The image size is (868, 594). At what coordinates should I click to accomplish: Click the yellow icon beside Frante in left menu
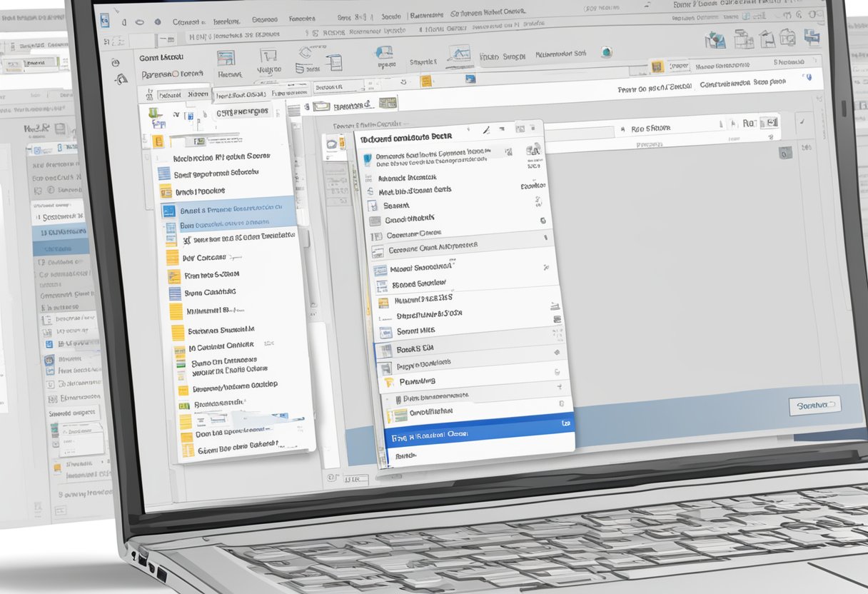click(173, 276)
